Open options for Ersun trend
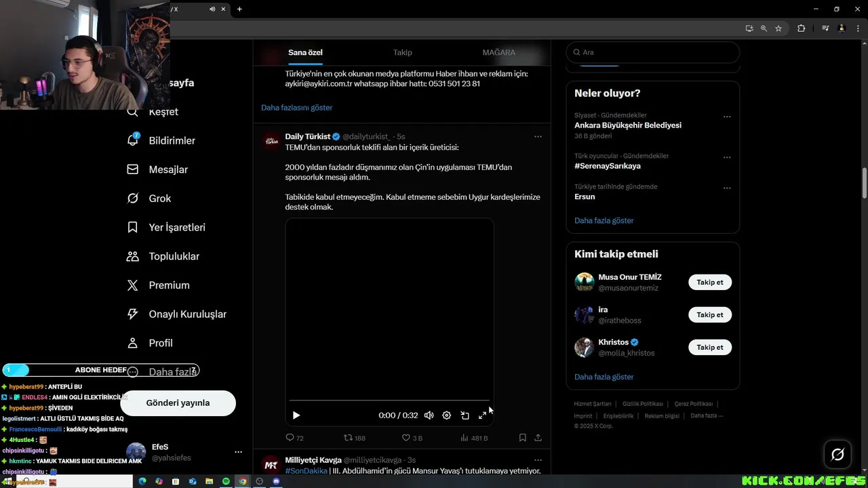 pos(727,188)
